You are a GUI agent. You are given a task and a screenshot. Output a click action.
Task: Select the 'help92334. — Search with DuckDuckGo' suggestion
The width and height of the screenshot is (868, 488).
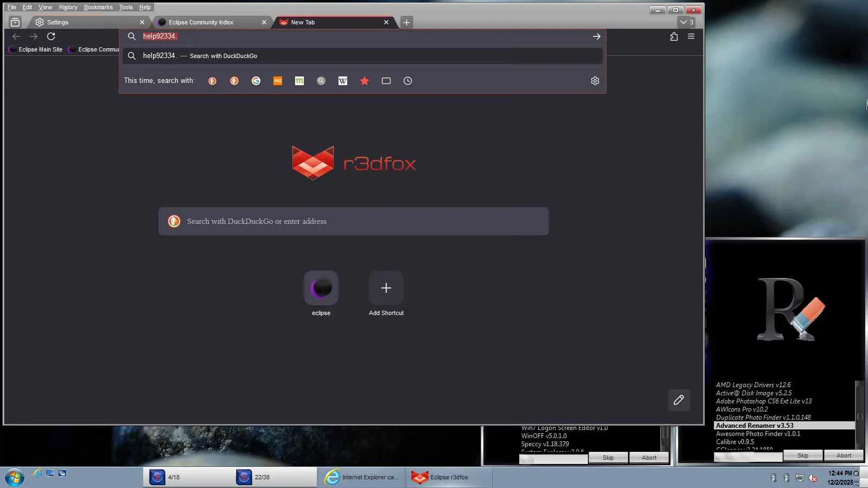click(362, 56)
